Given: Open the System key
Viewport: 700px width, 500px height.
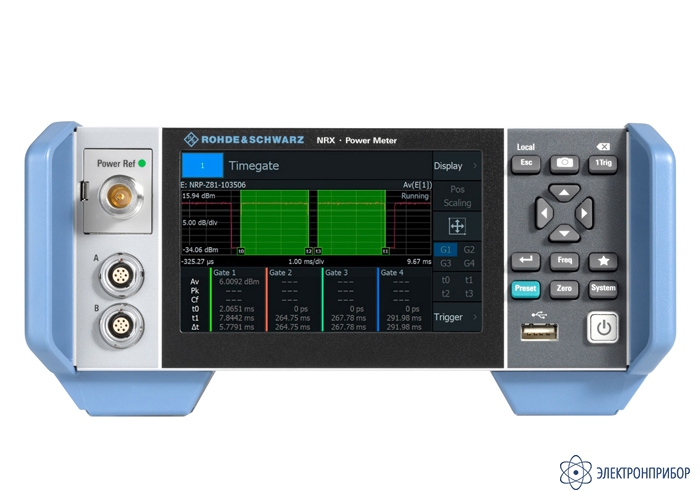Looking at the screenshot, I should [603, 289].
